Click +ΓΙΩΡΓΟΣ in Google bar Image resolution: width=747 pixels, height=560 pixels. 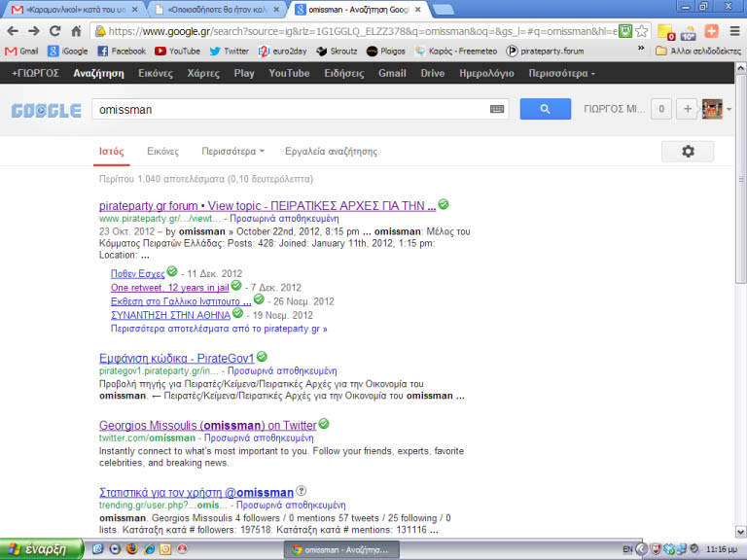35,73
